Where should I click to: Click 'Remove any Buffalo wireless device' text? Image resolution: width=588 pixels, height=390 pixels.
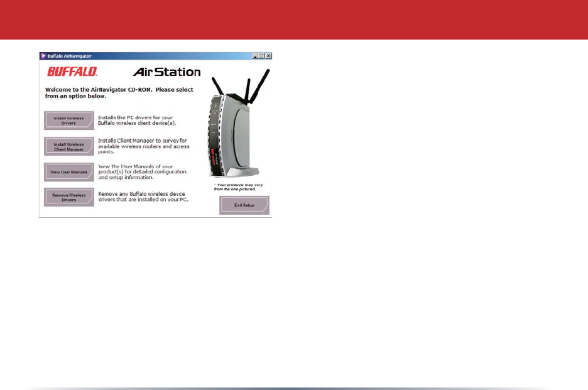[142, 194]
